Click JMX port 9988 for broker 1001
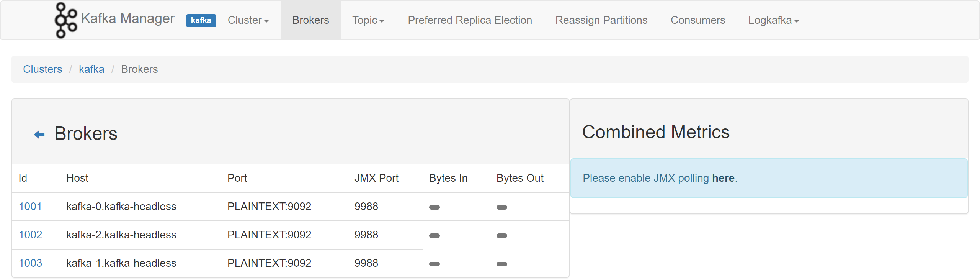Image resolution: width=980 pixels, height=279 pixels. [366, 207]
